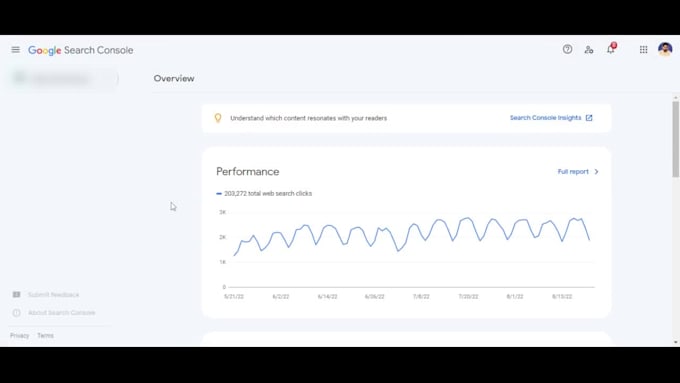The height and width of the screenshot is (383, 680).
Task: Open the Google apps grid
Action: 644,50
